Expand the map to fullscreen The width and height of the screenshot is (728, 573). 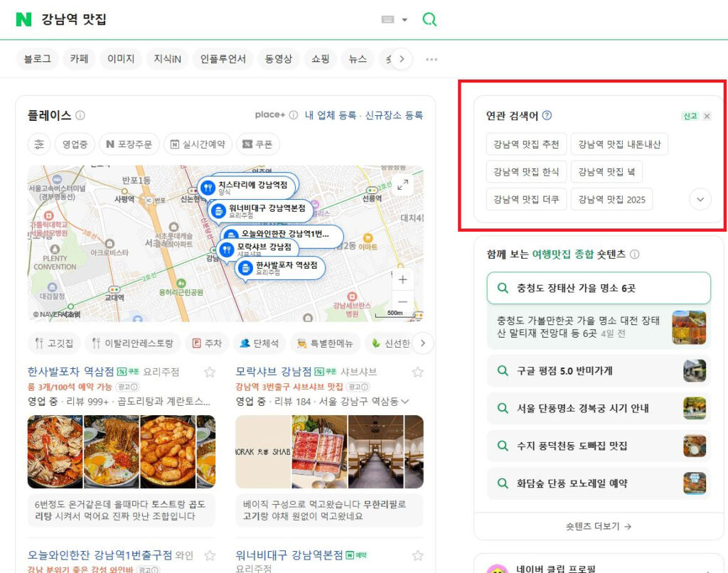tap(402, 185)
